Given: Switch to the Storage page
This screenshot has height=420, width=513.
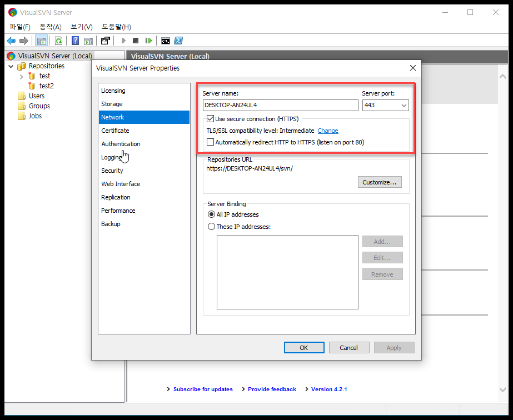Looking at the screenshot, I should (144, 104).
